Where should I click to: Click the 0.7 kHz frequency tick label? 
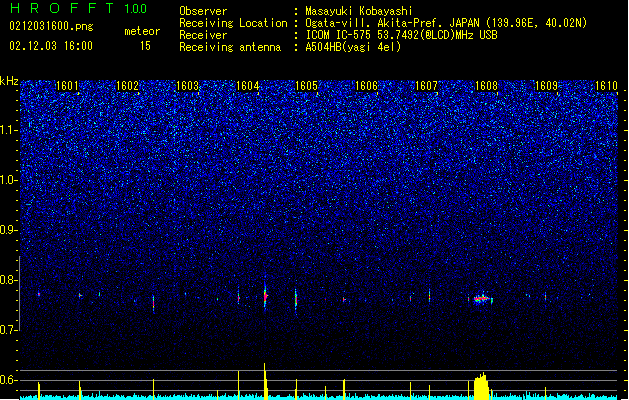tap(9, 330)
